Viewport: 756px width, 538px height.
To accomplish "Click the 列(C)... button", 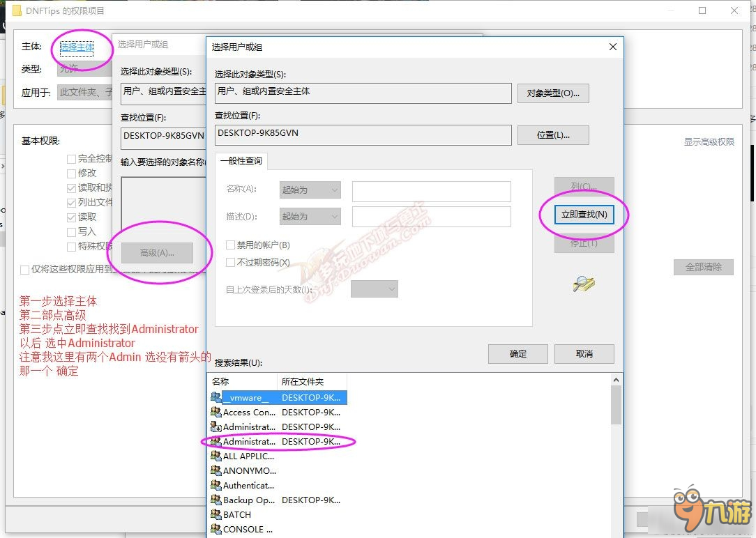I will click(584, 185).
